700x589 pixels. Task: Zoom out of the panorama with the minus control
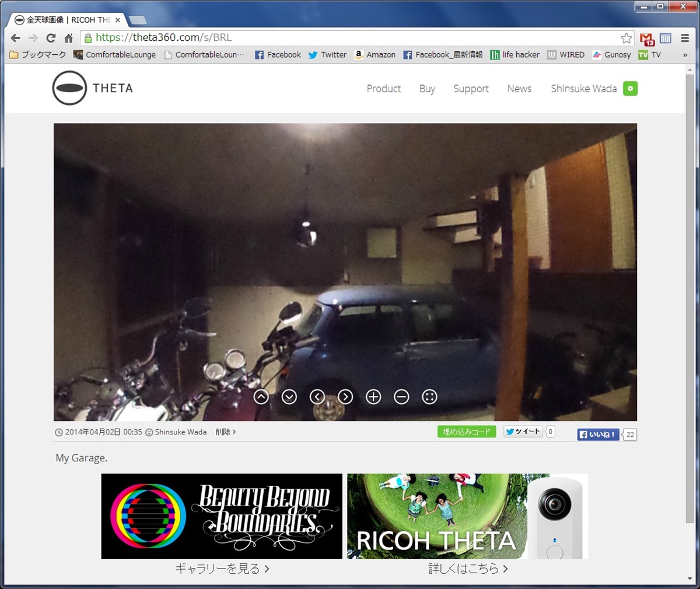(401, 397)
